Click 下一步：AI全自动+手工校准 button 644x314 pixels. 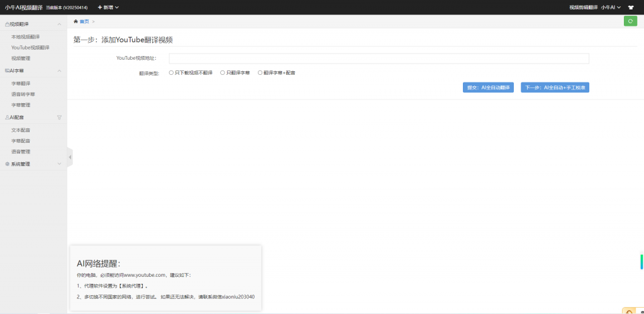555,87
